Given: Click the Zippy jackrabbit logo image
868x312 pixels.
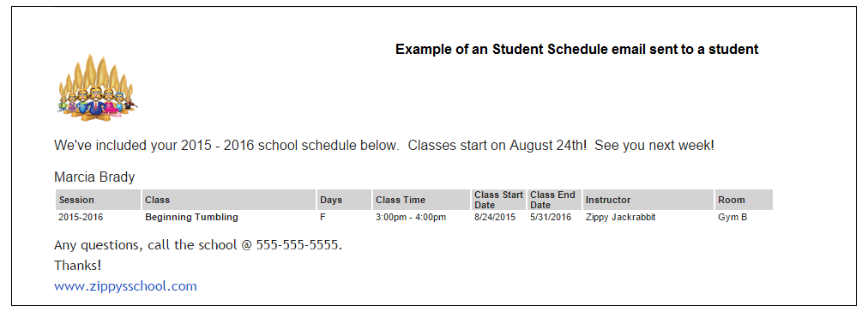Looking at the screenshot, I should pos(98,88).
